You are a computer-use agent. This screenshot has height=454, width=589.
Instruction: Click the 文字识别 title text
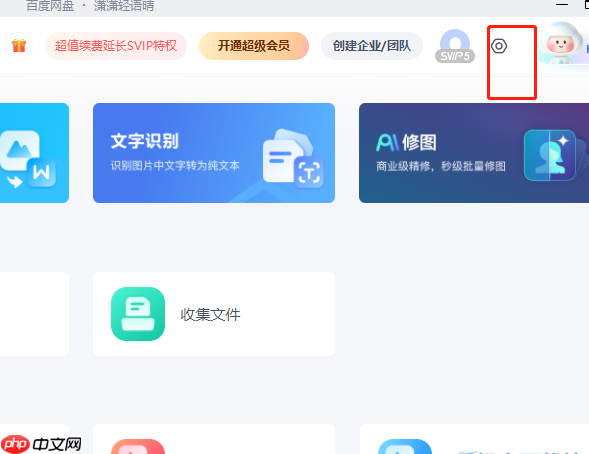(x=145, y=141)
